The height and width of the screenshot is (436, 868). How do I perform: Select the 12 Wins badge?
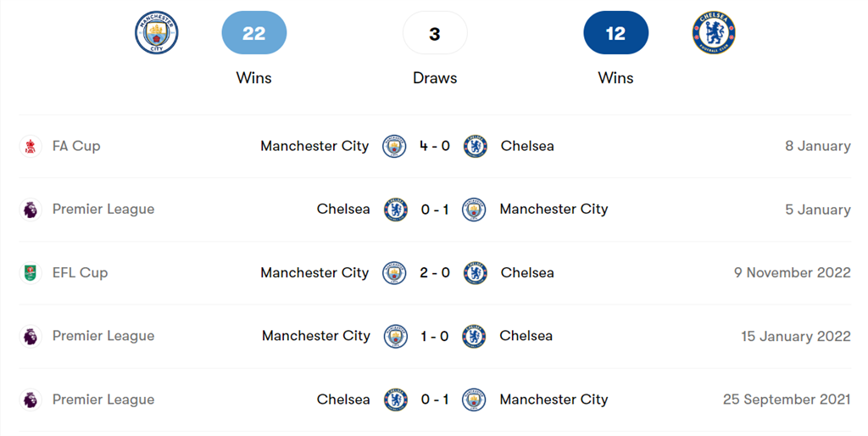[615, 34]
